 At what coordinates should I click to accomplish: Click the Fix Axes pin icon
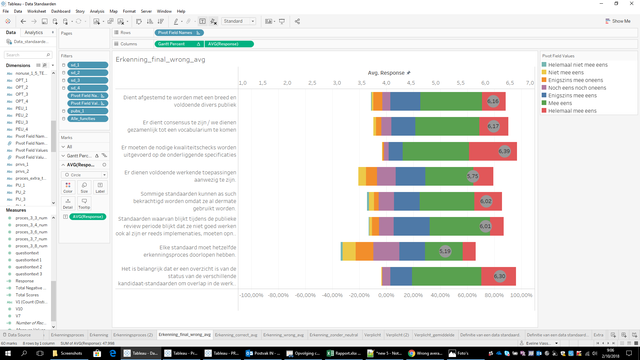pyautogui.click(x=213, y=21)
